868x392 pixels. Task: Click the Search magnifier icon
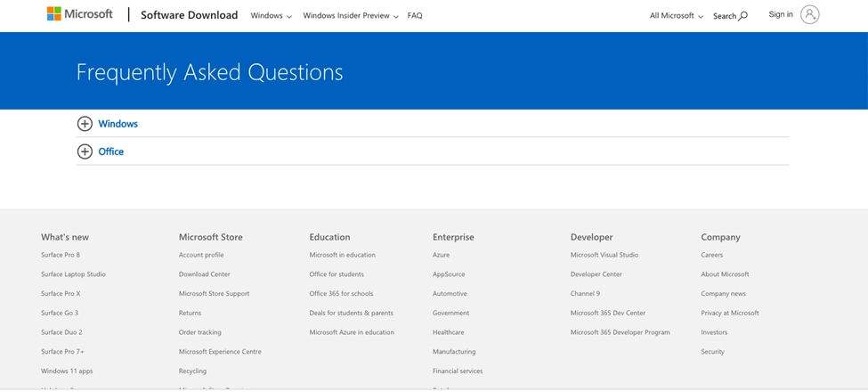[x=743, y=16]
